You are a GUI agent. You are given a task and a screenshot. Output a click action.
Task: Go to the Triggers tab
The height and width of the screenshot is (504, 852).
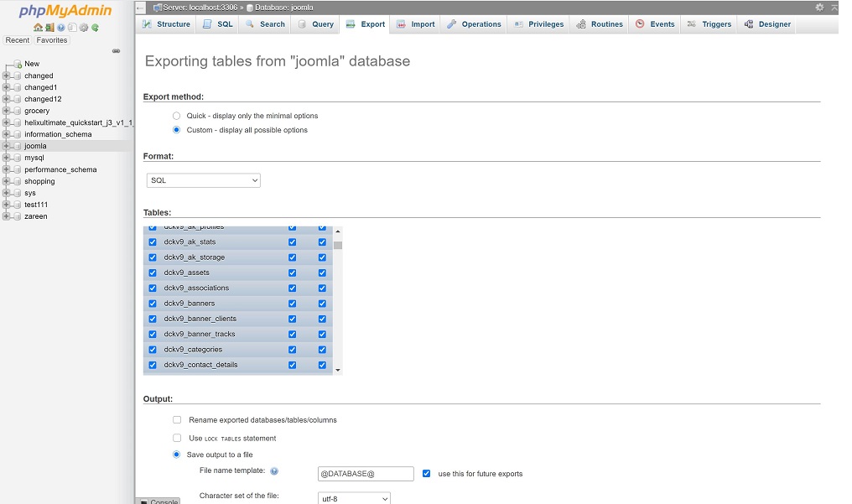[709, 24]
